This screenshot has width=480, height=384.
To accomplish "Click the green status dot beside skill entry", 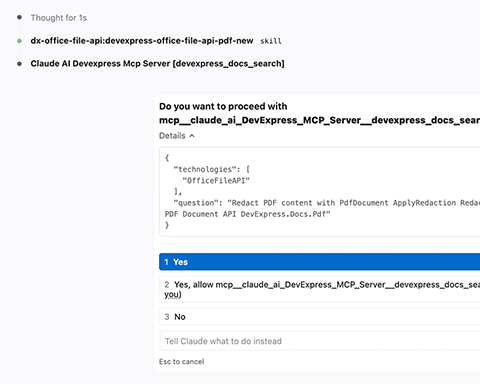I will pos(19,41).
